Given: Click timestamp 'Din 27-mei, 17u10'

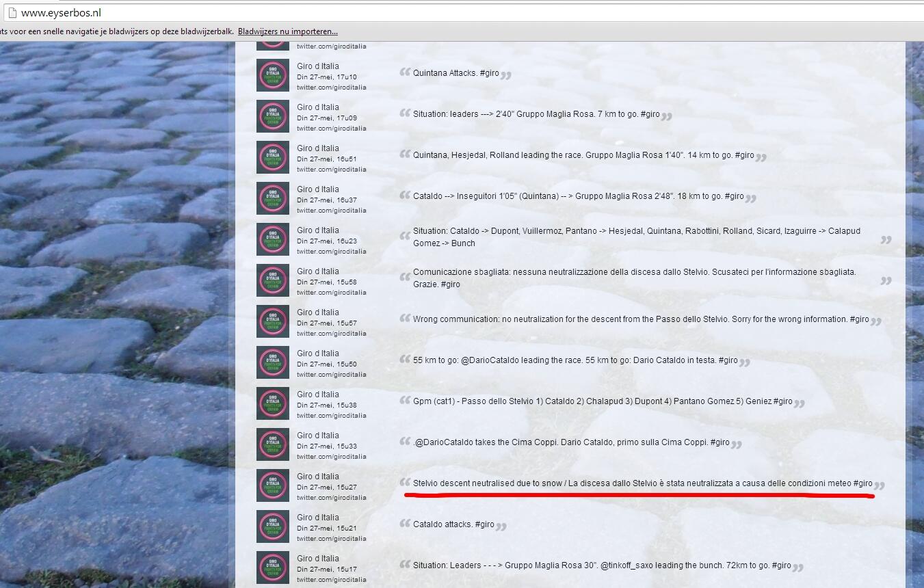Looking at the screenshot, I should [327, 77].
